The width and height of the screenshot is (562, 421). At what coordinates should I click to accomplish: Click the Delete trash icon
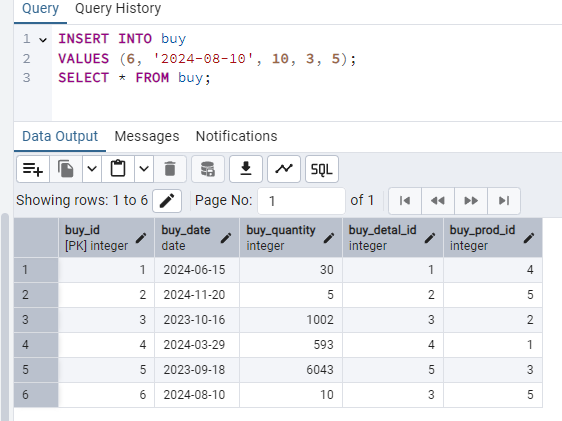click(170, 169)
